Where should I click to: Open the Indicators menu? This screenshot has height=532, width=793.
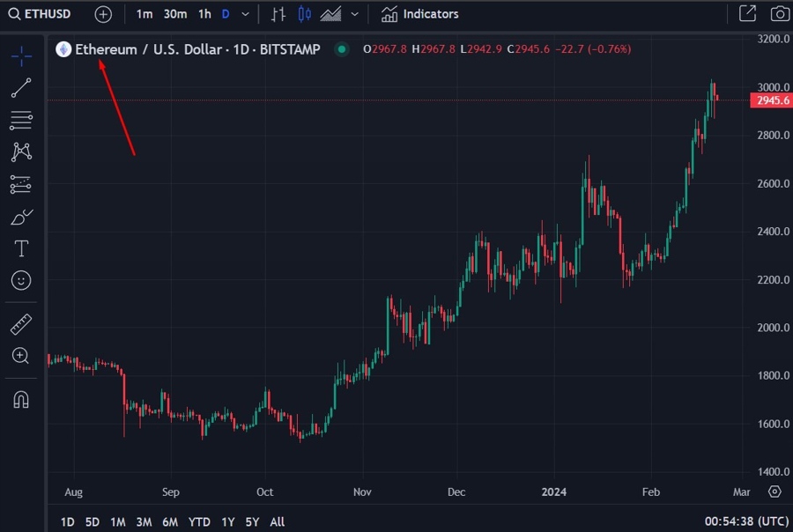(x=420, y=14)
